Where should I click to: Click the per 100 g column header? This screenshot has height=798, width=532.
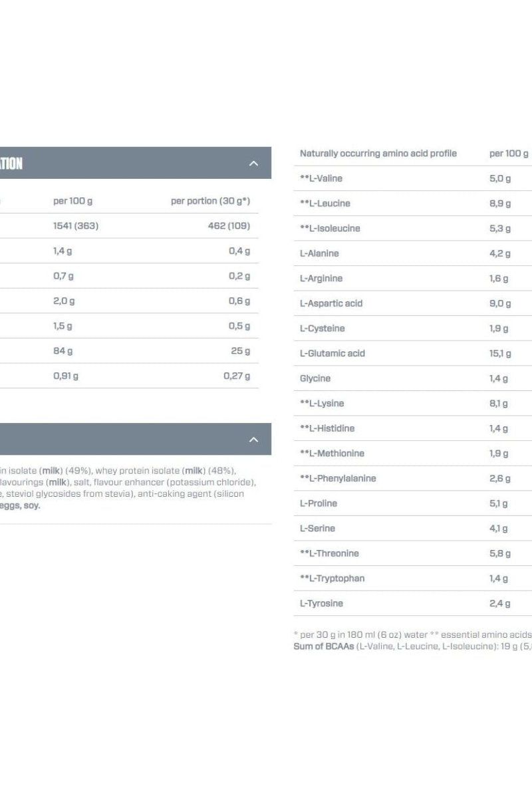coord(72,201)
